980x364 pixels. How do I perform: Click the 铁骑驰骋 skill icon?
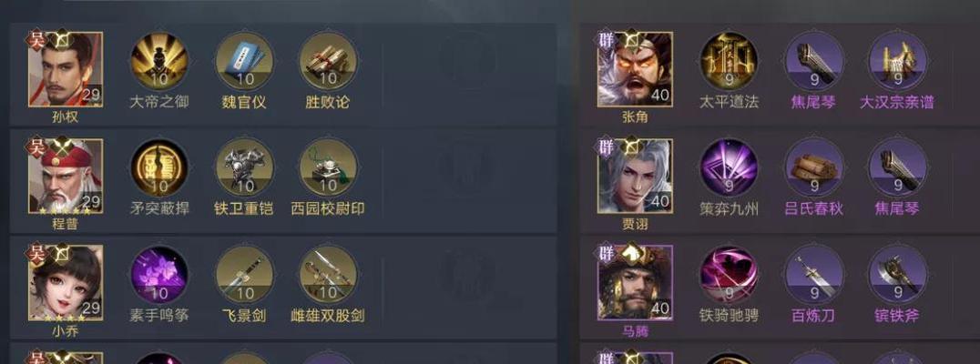click(x=729, y=275)
